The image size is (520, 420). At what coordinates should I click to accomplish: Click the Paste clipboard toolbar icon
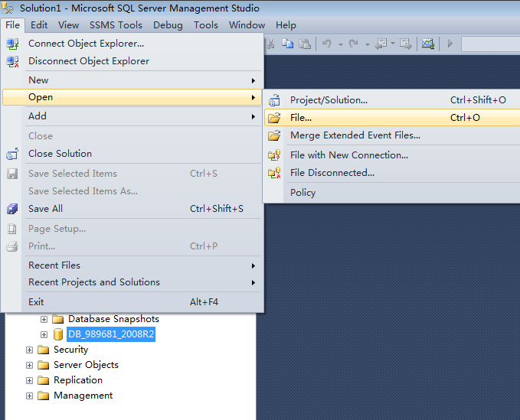point(305,44)
